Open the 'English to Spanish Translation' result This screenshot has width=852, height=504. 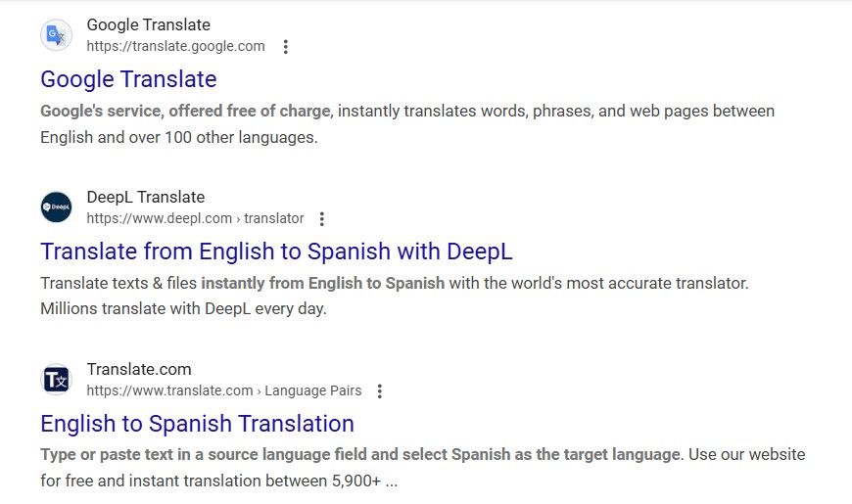(197, 424)
